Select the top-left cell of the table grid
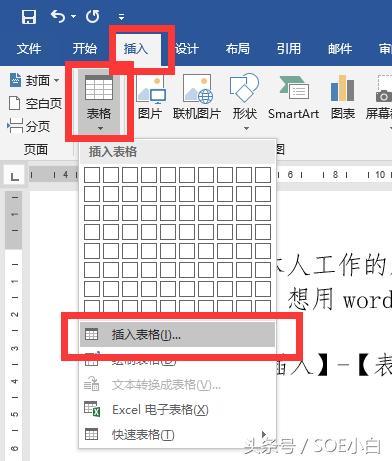The image size is (392, 461). click(92, 175)
